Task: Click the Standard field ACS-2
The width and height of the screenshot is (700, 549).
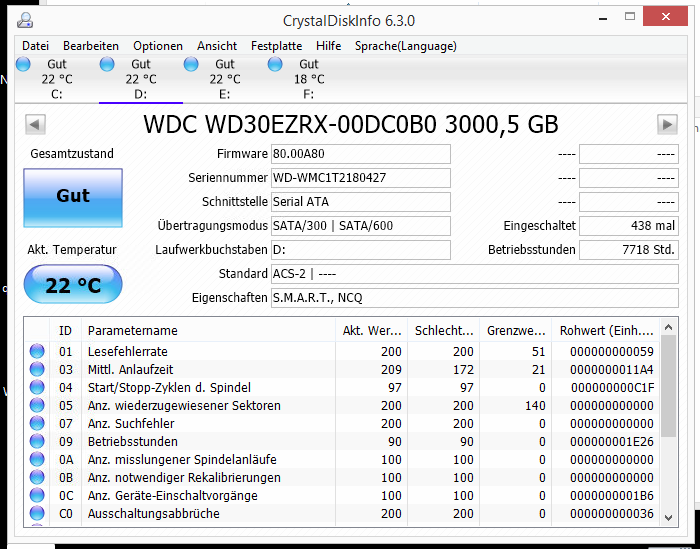Action: pos(475,274)
